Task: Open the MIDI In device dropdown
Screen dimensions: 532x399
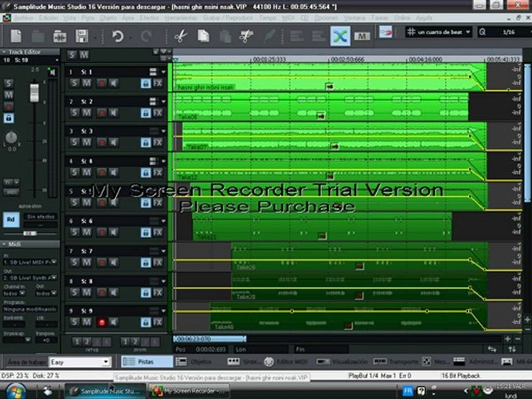Action: click(x=30, y=262)
